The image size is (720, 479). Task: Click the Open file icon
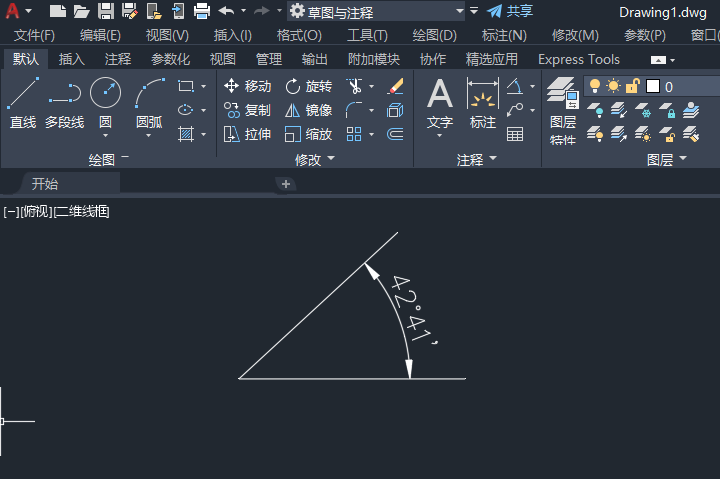[x=81, y=11]
